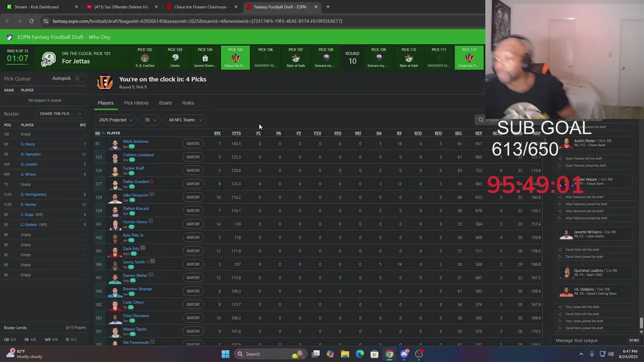Switch to Chase the Flowers Clubhouse browser tab
The height and width of the screenshot is (362, 644).
coord(202,7)
